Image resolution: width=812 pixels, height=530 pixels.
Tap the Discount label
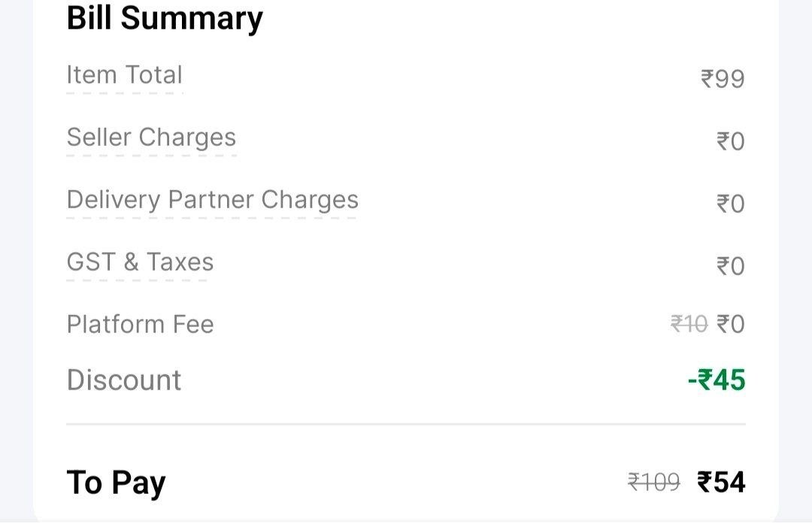pyautogui.click(x=124, y=380)
